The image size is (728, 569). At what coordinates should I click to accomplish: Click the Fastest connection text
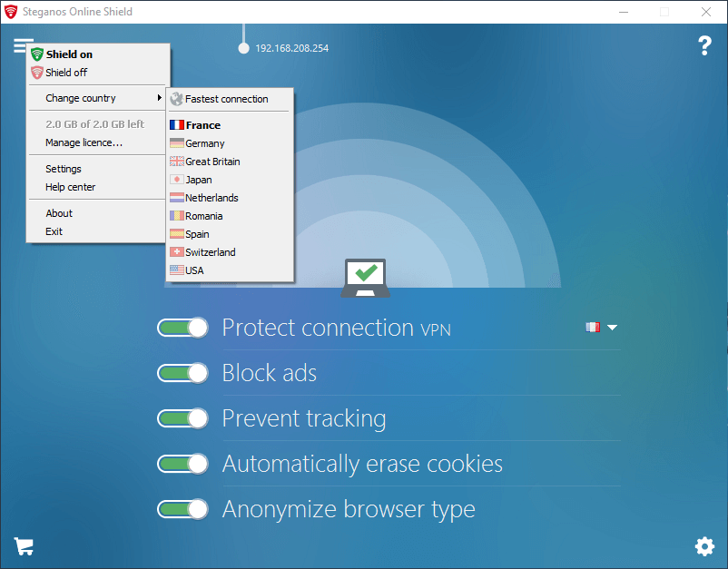(x=227, y=99)
